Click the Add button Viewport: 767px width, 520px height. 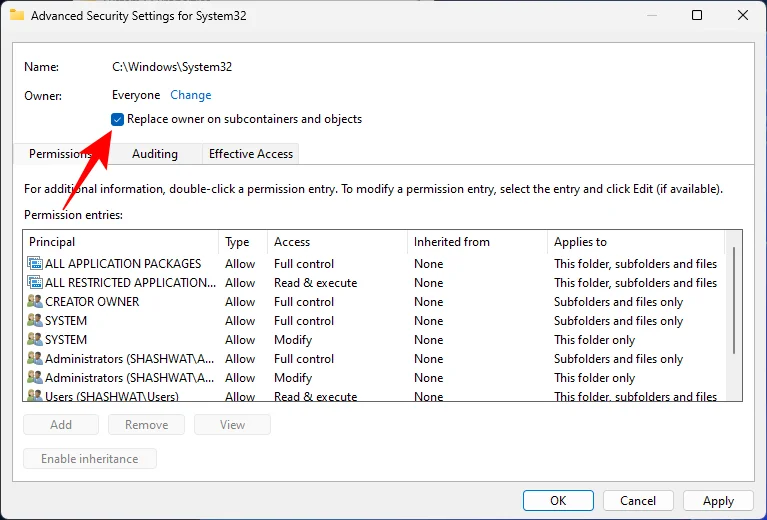(x=61, y=425)
